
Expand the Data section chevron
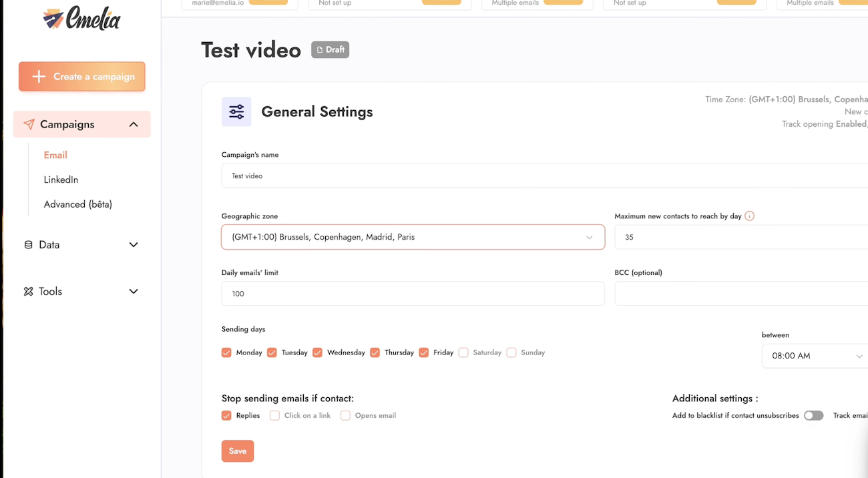134,245
